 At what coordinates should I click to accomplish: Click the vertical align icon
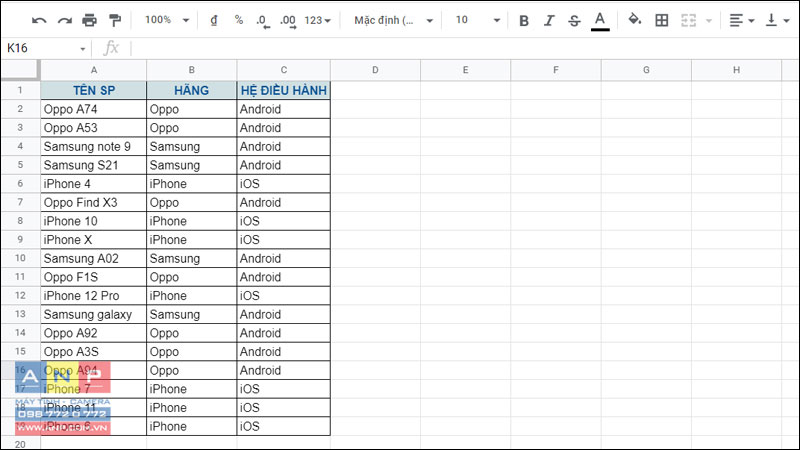(x=771, y=20)
